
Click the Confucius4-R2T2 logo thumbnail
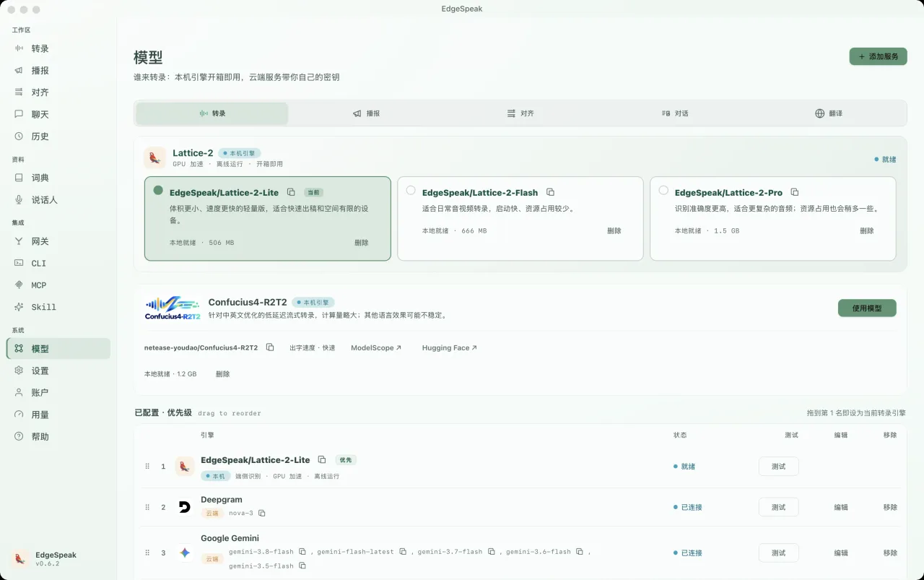click(173, 307)
